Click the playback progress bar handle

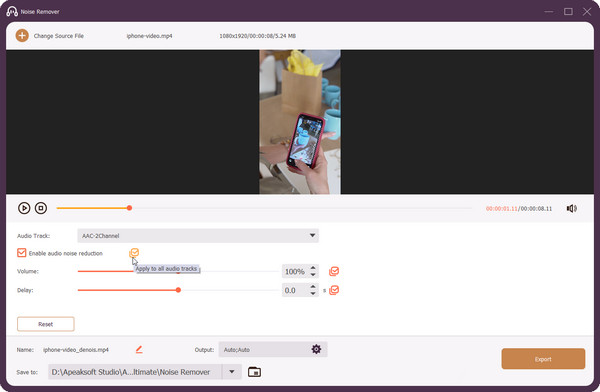[x=129, y=208]
